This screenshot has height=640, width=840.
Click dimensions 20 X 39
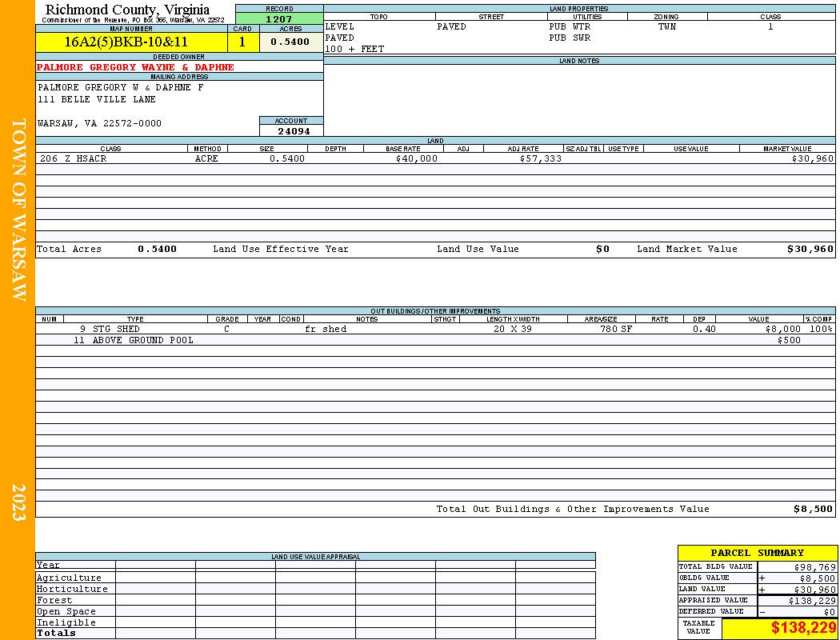tap(513, 330)
